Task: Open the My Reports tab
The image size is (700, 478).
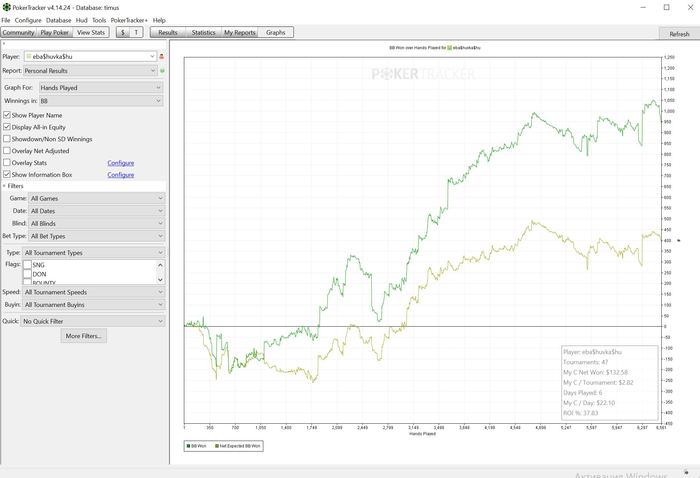Action: [240, 32]
